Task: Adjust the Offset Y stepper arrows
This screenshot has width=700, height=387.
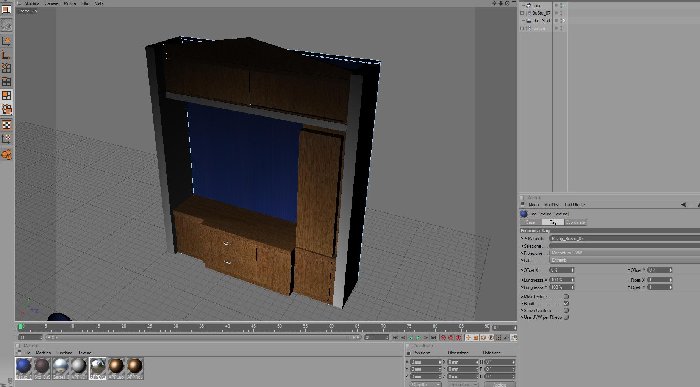Action: [671, 270]
